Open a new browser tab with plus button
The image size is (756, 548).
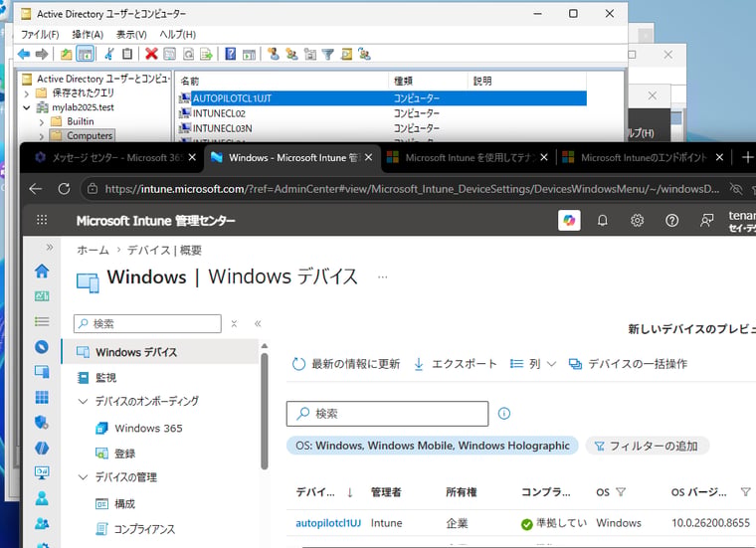(x=747, y=157)
